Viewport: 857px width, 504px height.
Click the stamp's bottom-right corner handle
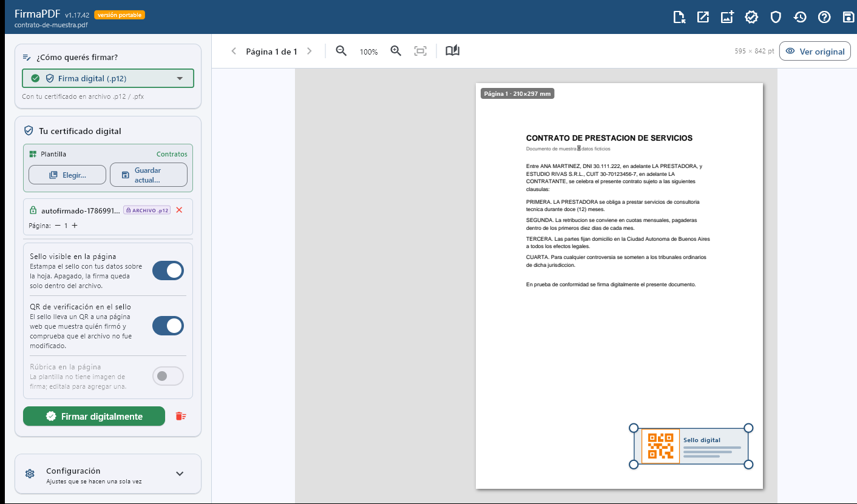[x=748, y=465]
